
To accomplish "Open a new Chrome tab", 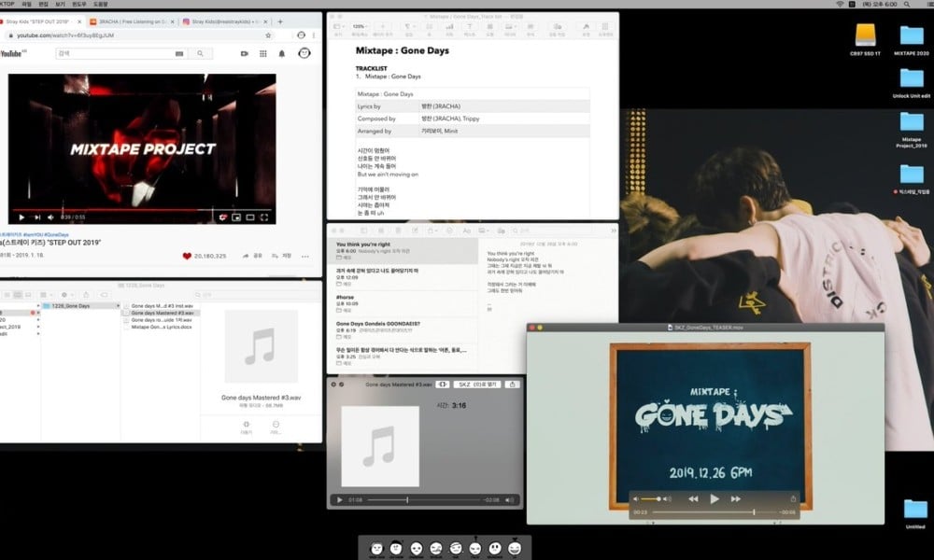I will coord(280,21).
